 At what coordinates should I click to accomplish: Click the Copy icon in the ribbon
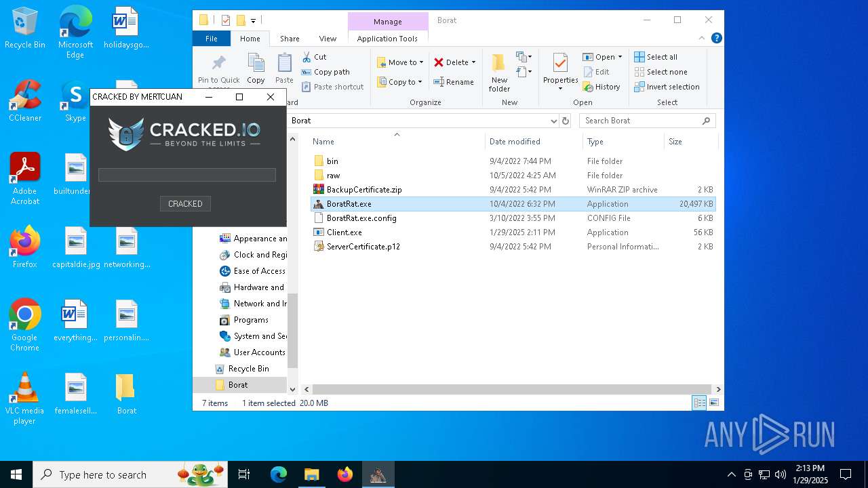click(x=256, y=64)
